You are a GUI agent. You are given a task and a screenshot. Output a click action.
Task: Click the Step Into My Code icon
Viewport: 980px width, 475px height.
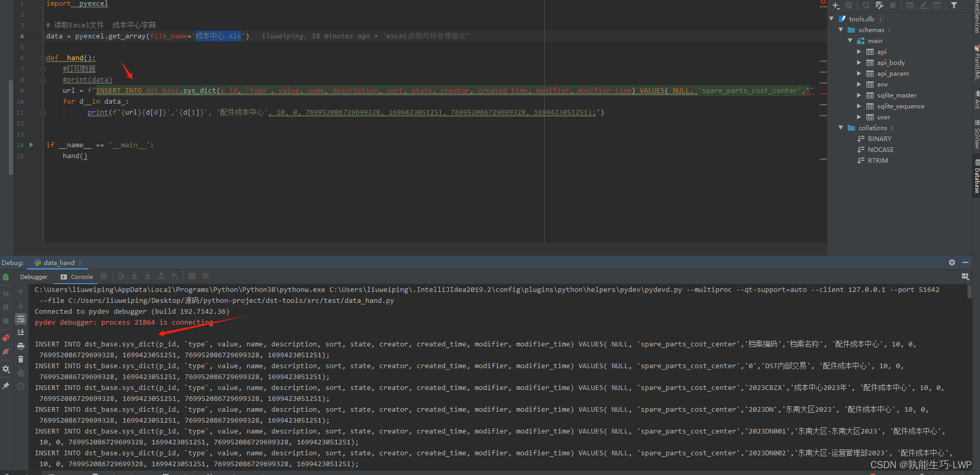pyautogui.click(x=148, y=276)
